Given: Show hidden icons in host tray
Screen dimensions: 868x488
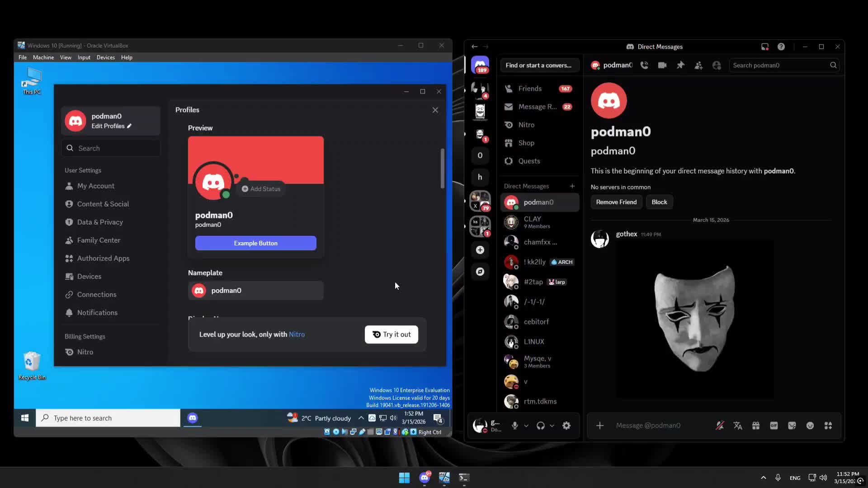Looking at the screenshot, I should (x=764, y=478).
